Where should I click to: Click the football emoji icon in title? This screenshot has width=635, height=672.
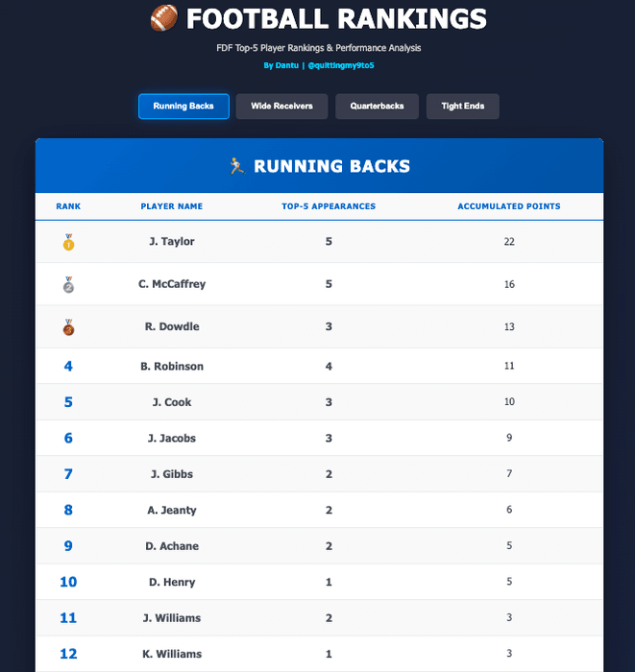click(x=164, y=18)
